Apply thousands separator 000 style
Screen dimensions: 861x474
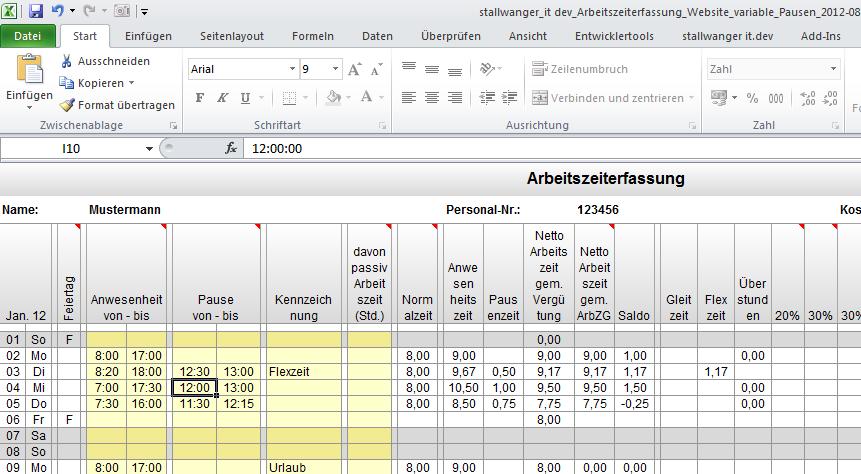pyautogui.click(x=775, y=98)
